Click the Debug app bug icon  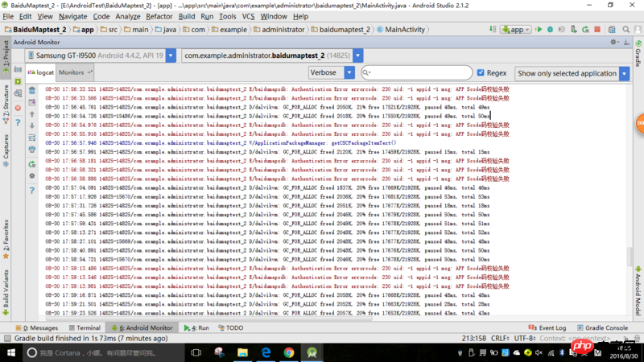coord(550,30)
